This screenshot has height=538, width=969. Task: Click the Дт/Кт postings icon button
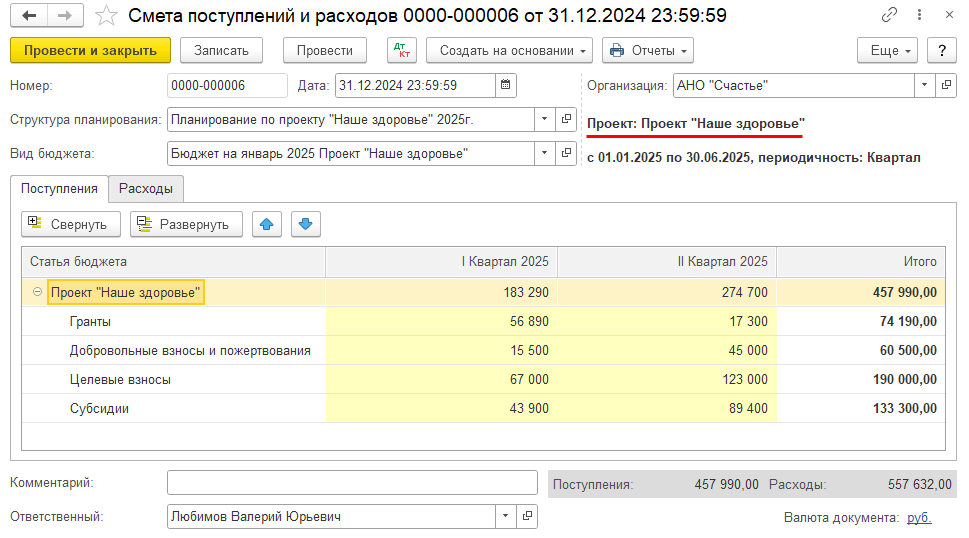click(402, 51)
